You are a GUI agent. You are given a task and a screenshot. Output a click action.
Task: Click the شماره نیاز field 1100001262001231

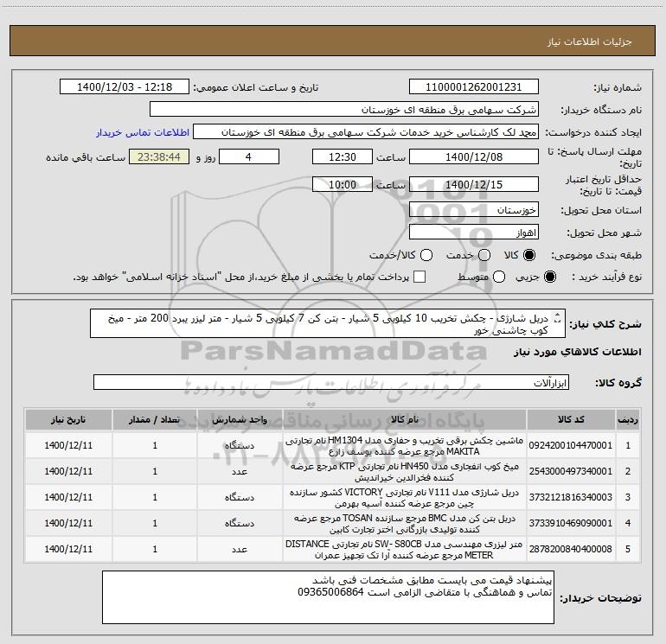tap(474, 87)
